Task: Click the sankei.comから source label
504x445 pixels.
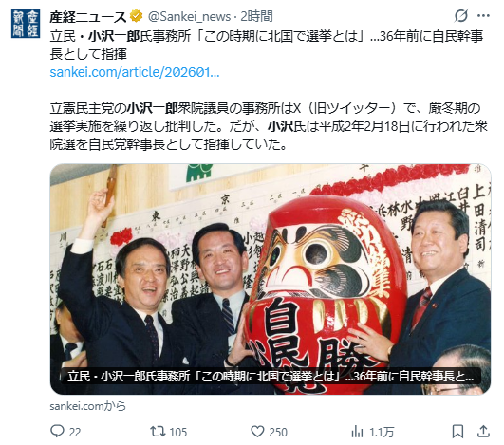Action: click(x=87, y=406)
